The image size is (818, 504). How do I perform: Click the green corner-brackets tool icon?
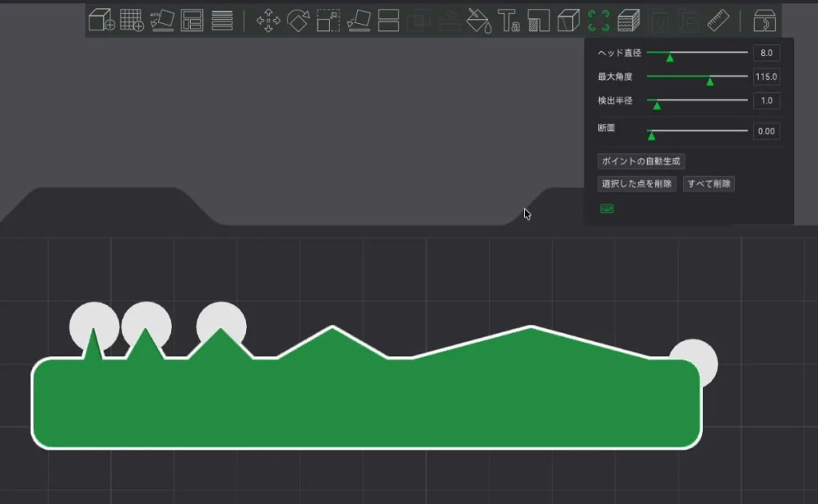[x=598, y=21]
